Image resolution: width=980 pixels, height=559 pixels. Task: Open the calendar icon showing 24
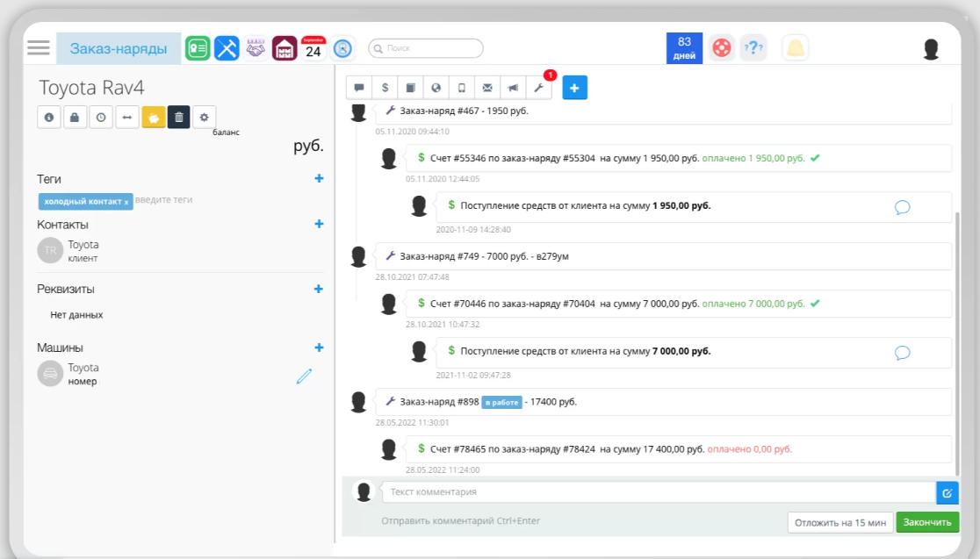tap(313, 48)
